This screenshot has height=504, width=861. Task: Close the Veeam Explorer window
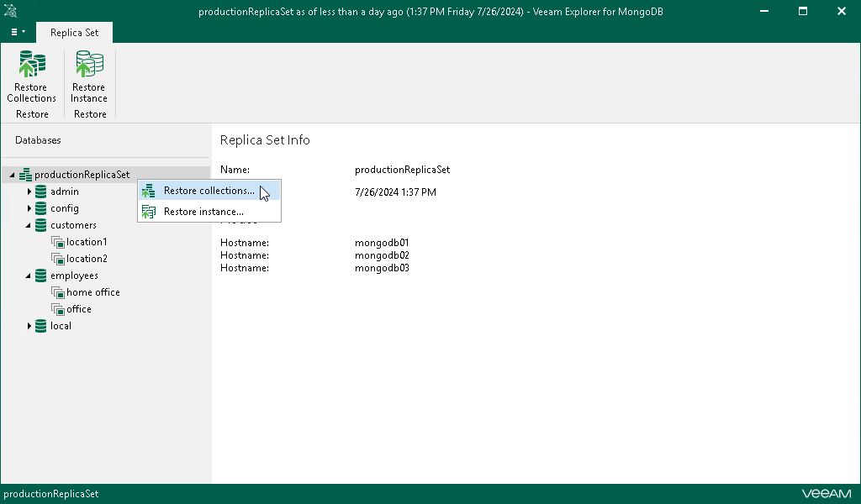pos(841,11)
